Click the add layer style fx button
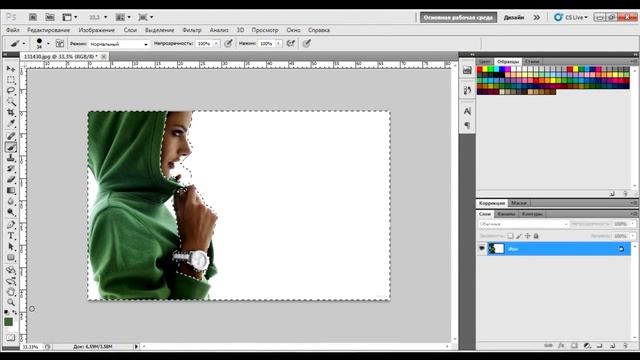640x360 pixels. (x=561, y=346)
